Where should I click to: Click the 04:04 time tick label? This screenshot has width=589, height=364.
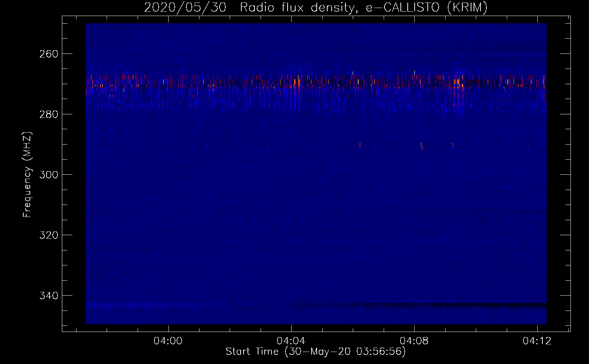click(x=291, y=341)
